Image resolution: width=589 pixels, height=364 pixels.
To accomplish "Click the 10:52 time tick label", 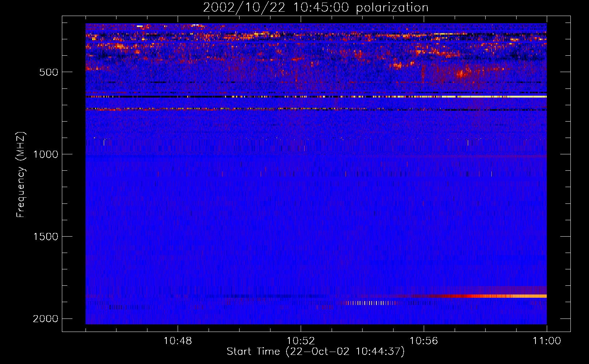I will click(x=301, y=341).
